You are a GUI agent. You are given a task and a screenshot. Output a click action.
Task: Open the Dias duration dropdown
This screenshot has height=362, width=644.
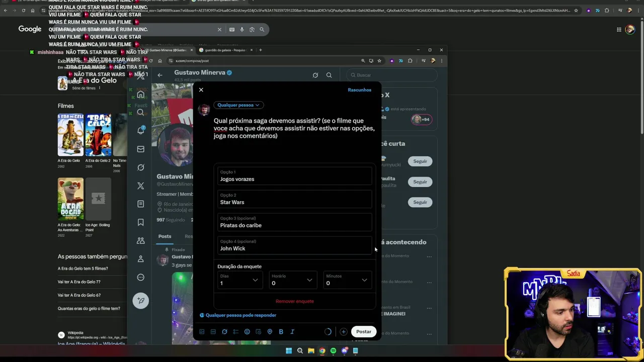[x=239, y=280]
